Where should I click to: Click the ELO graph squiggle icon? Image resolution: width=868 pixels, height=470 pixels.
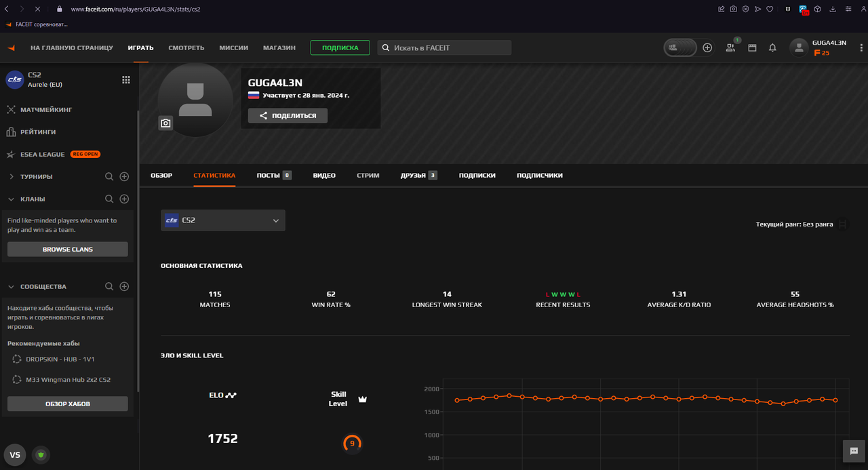[x=231, y=395]
